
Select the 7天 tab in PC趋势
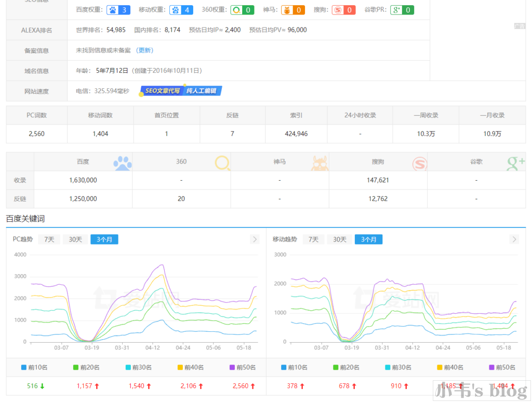click(49, 239)
